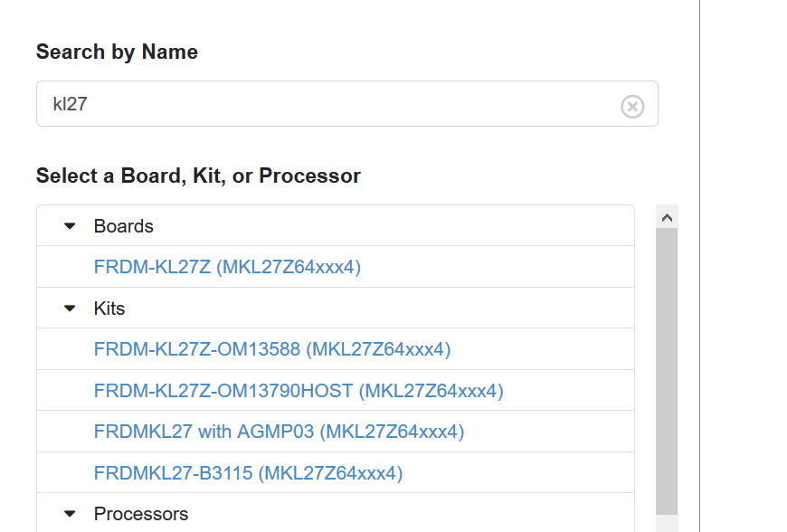Click the Boards category label
Screen dimensions: 787x532
coord(124,226)
